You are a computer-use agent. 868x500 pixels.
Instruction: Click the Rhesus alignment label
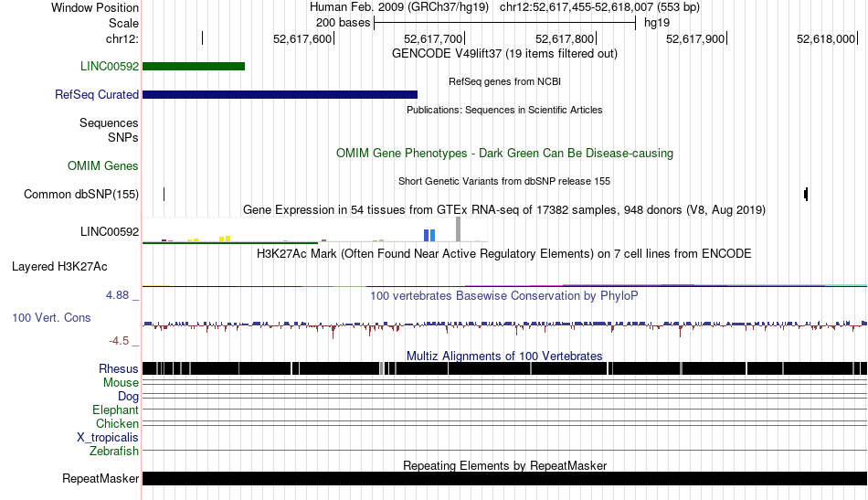(119, 368)
